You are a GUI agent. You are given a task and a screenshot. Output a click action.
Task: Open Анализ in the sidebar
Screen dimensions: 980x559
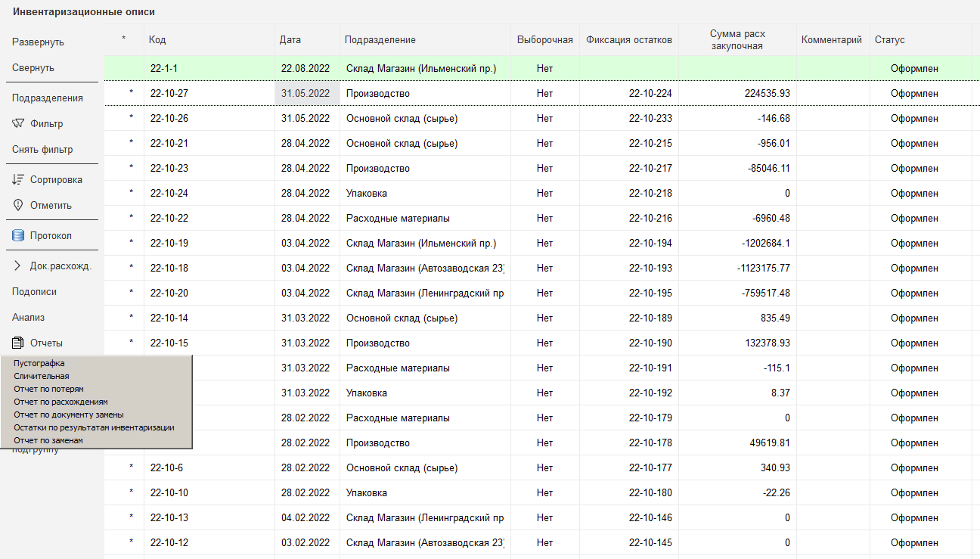[28, 318]
